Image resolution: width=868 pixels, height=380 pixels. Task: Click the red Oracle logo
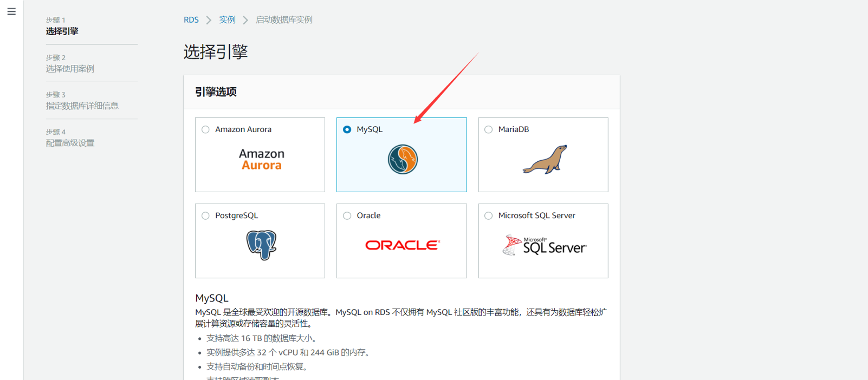pos(402,245)
